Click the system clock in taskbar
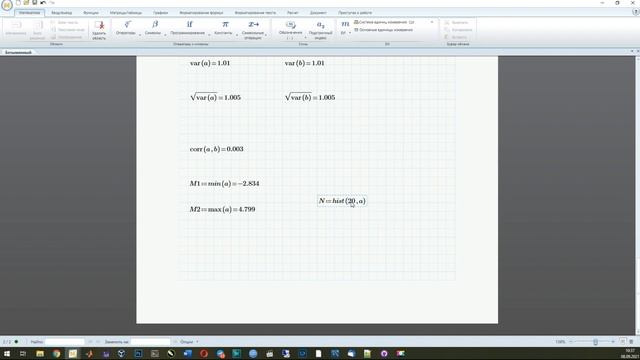 point(631,353)
